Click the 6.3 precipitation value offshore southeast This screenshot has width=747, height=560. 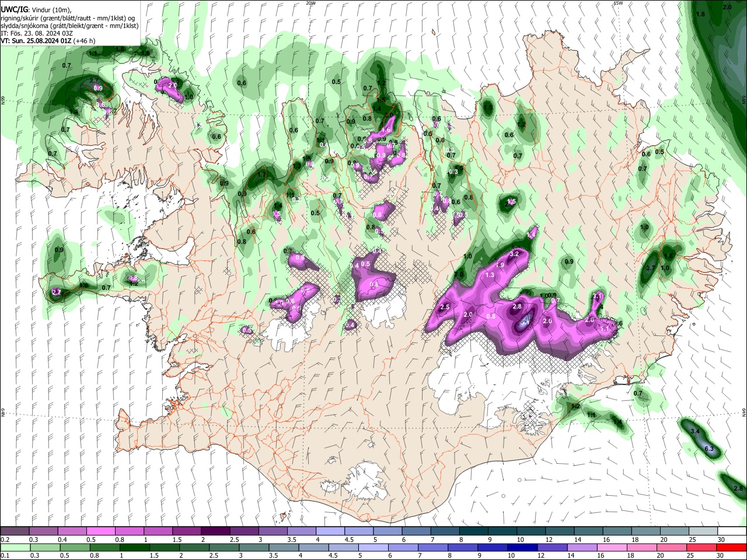pos(709,449)
